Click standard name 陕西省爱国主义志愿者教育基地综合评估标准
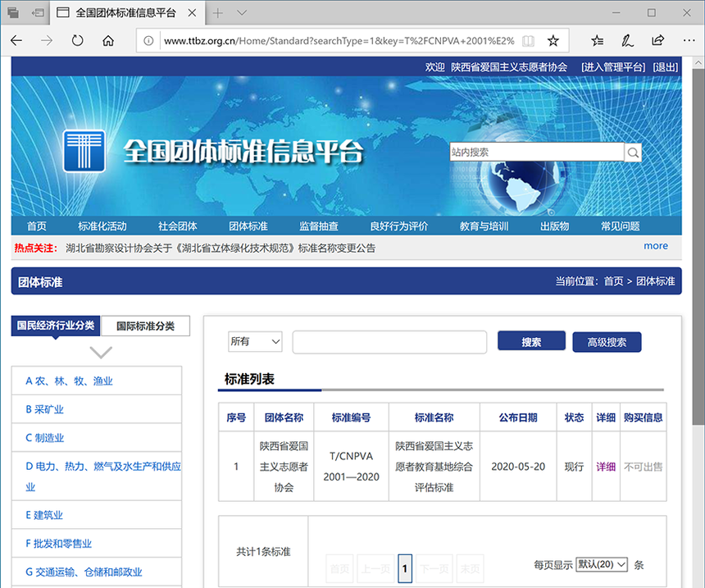Image resolution: width=705 pixels, height=588 pixels. [434, 467]
